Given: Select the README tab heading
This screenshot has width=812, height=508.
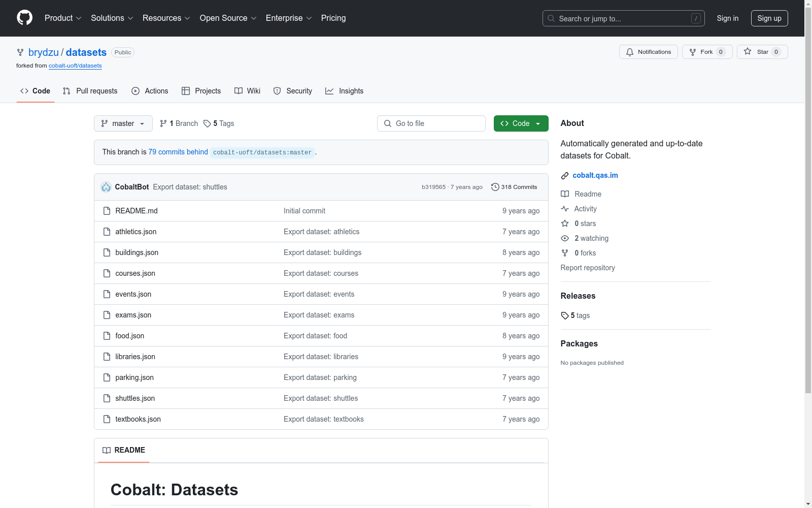Looking at the screenshot, I should point(124,450).
